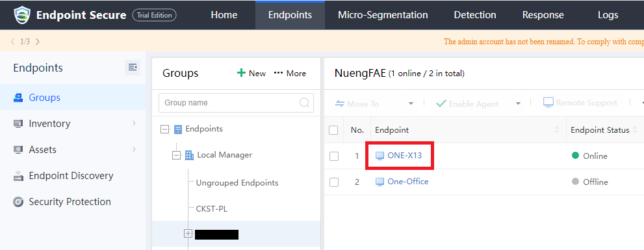Viewport: 644px width, 250px height.
Task: Expand the Inventory chevron
Action: click(x=134, y=123)
